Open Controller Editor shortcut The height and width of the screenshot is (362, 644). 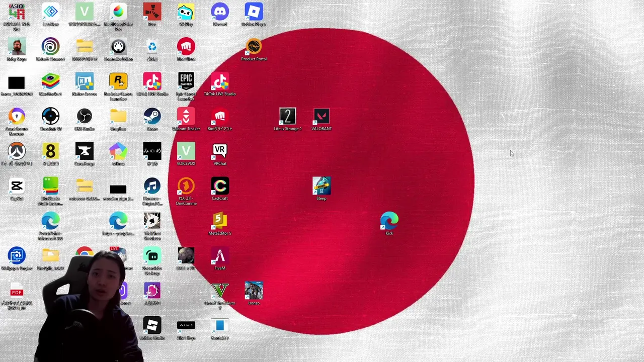tap(118, 47)
